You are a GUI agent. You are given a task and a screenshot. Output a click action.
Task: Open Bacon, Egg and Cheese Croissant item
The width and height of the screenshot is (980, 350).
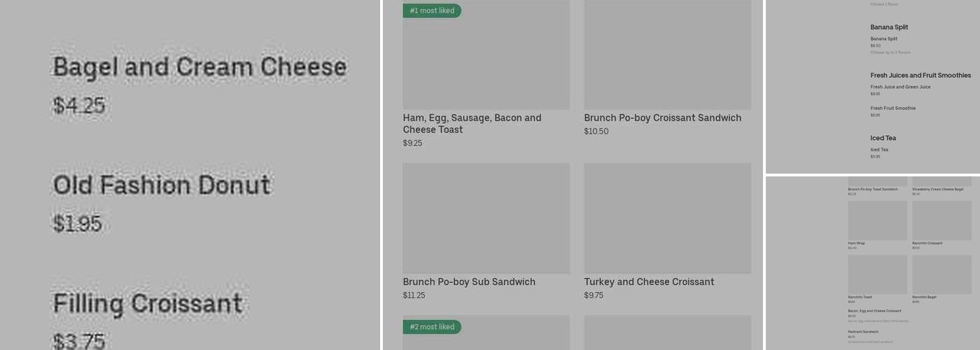(x=874, y=311)
